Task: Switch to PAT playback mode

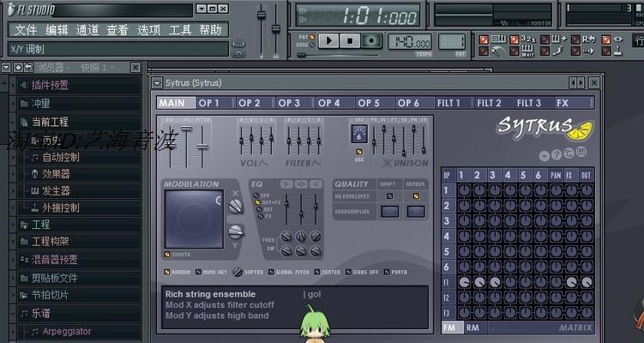Action: [x=312, y=37]
